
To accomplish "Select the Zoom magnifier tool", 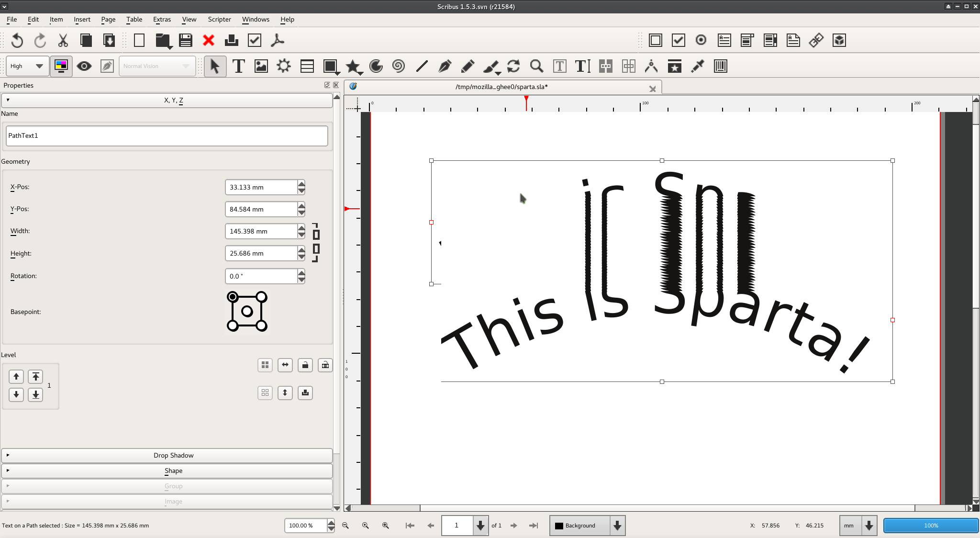I will pos(536,66).
